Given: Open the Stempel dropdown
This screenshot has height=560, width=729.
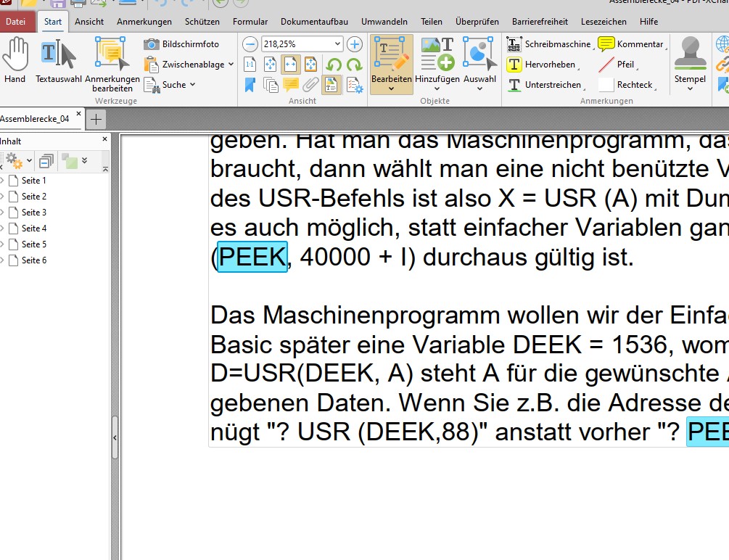Looking at the screenshot, I should [x=689, y=89].
